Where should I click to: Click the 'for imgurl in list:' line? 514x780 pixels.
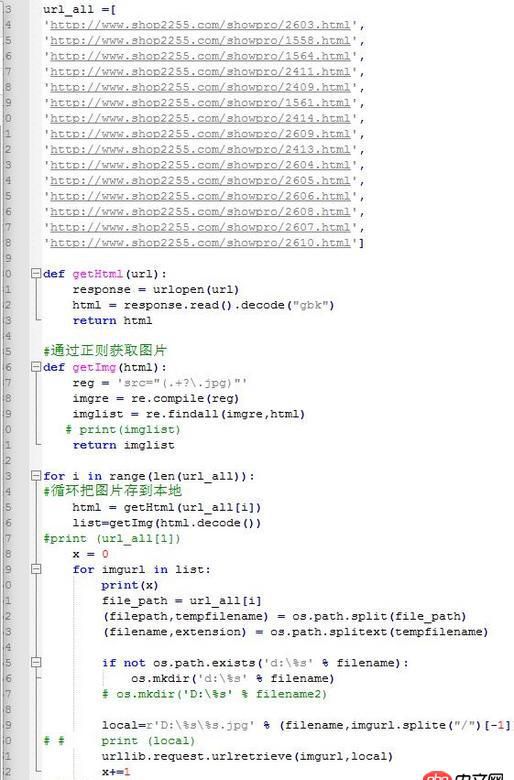coord(141,570)
